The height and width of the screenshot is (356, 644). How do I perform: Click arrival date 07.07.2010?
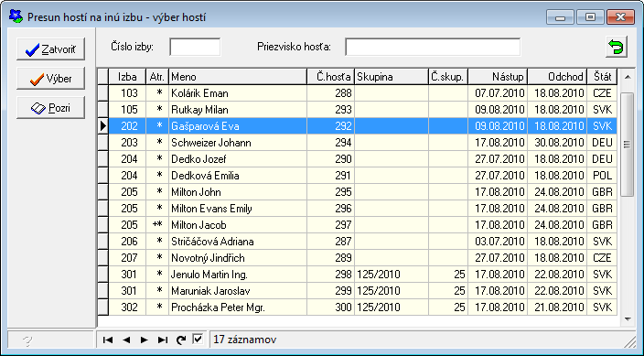[x=498, y=93]
